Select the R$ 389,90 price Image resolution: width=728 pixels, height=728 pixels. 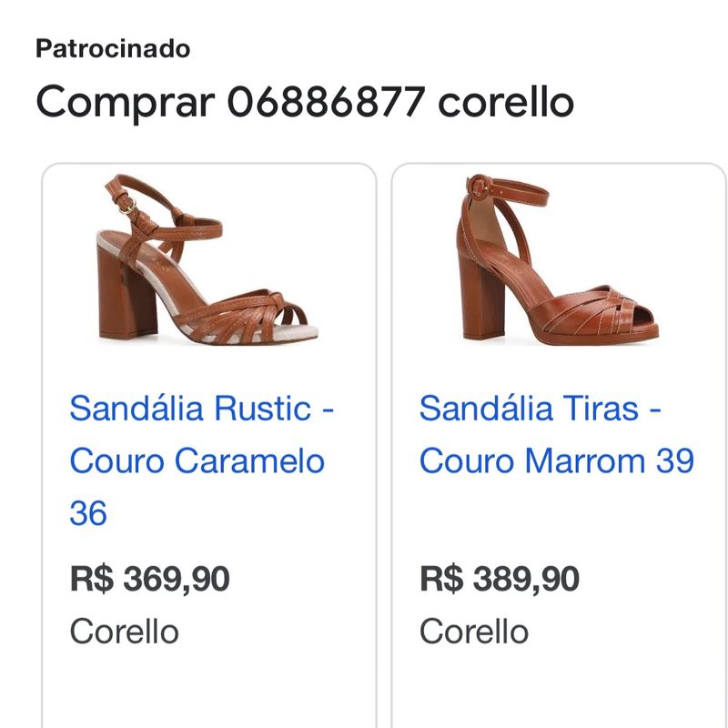pos(500,579)
